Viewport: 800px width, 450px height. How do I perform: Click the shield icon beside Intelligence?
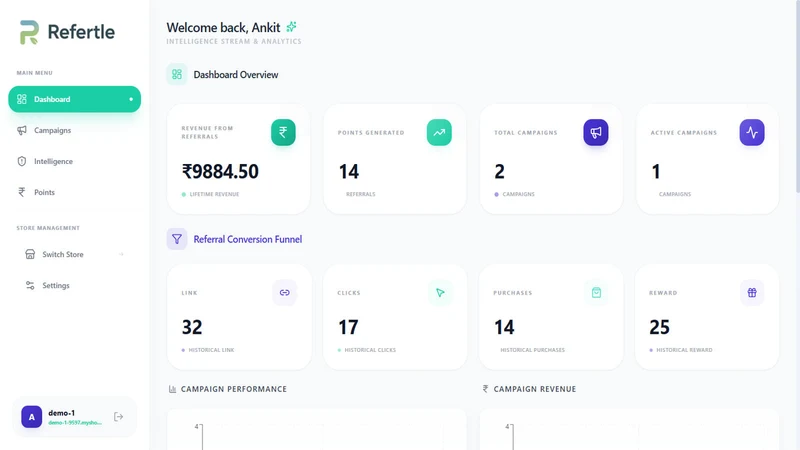pyautogui.click(x=21, y=161)
